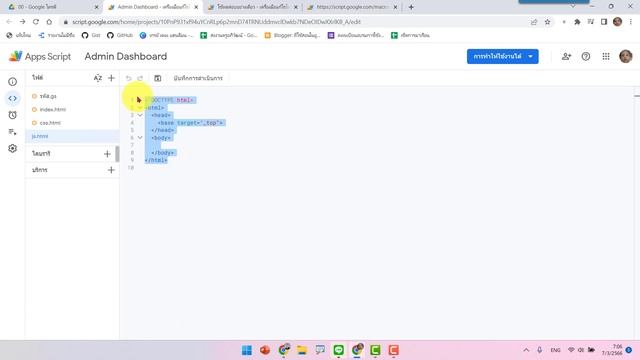Open the Share project add-person icon
The image size is (640, 360).
click(x=566, y=56)
